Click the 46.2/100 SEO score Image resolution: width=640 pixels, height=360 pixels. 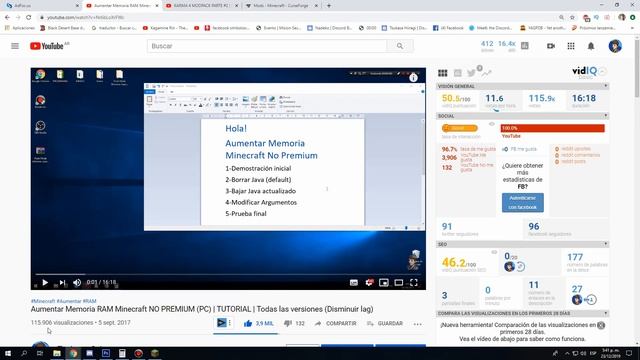coord(459,263)
